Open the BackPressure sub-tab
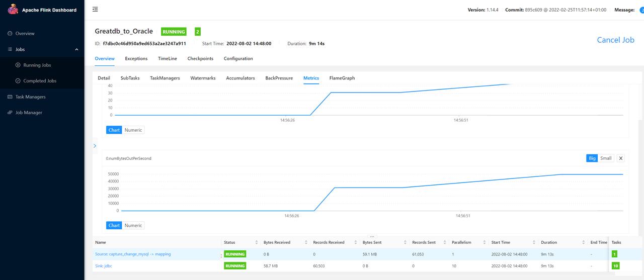Image resolution: width=644 pixels, height=280 pixels. (279, 78)
